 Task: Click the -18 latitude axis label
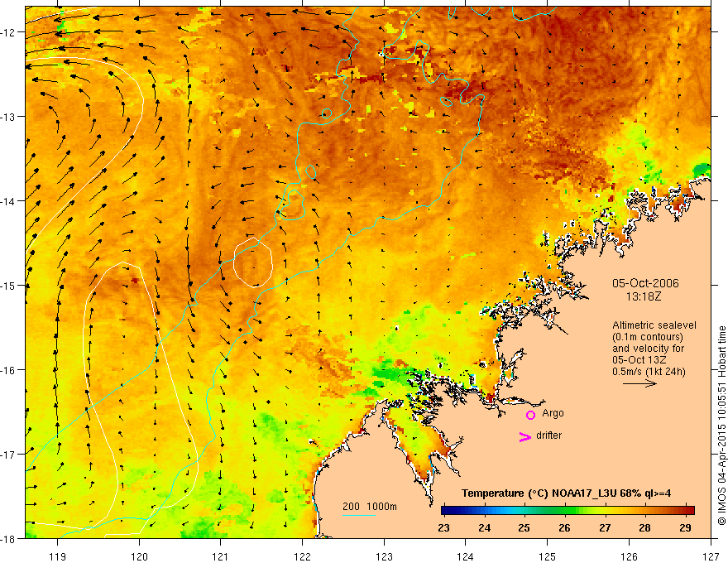[x=9, y=538]
